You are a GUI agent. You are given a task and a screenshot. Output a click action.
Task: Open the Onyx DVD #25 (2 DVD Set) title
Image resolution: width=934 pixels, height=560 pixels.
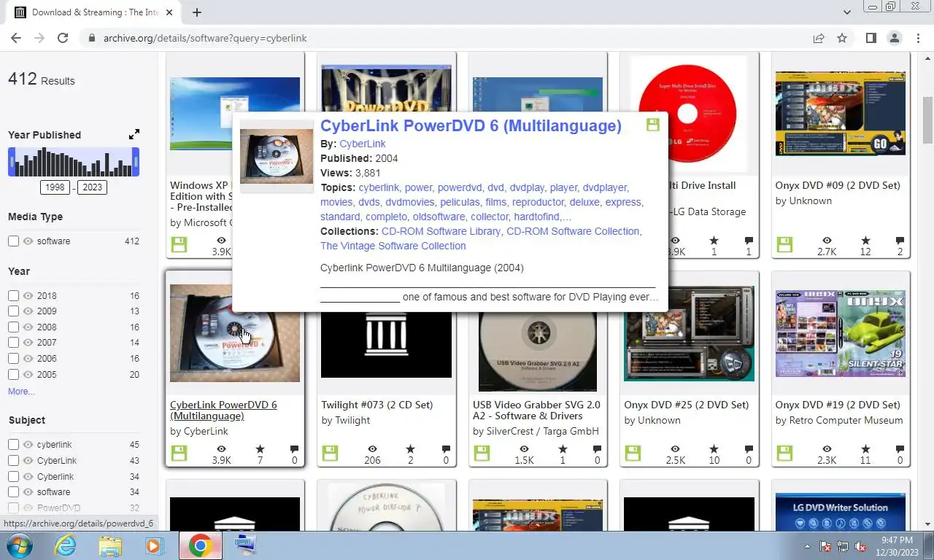point(686,405)
